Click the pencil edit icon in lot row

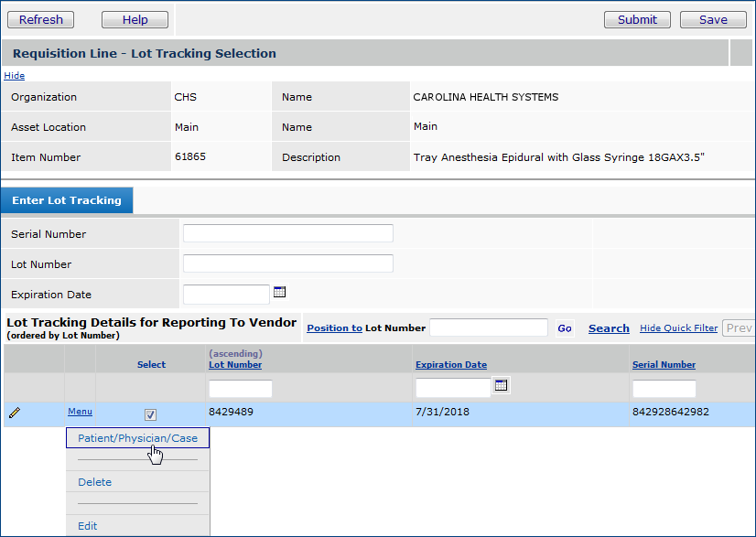pos(14,413)
